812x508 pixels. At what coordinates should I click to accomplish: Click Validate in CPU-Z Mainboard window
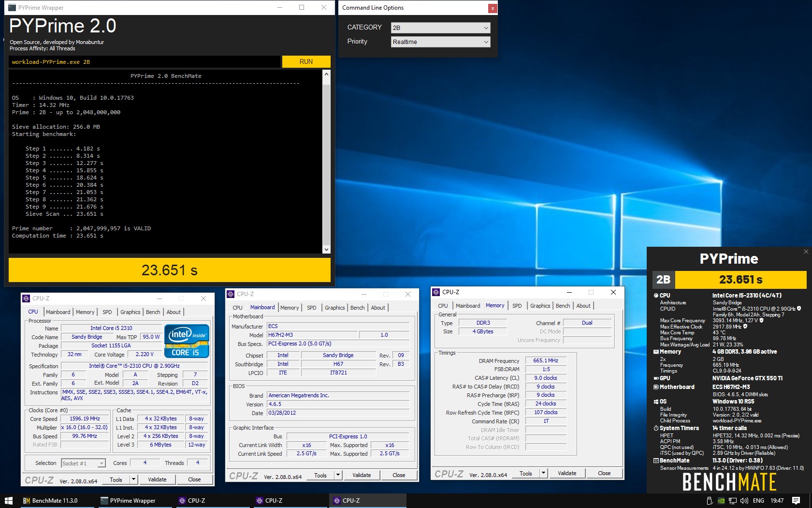362,475
